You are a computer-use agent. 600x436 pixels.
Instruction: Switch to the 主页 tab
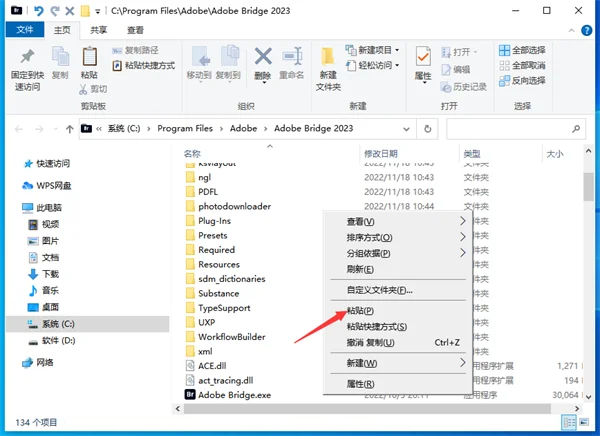(62, 30)
